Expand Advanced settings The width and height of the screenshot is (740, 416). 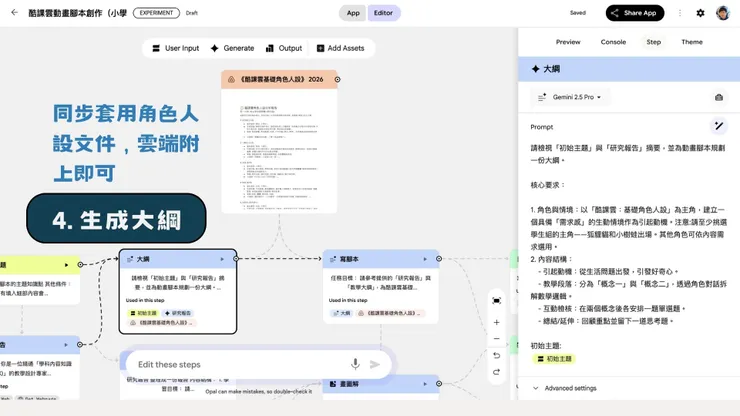click(564, 388)
